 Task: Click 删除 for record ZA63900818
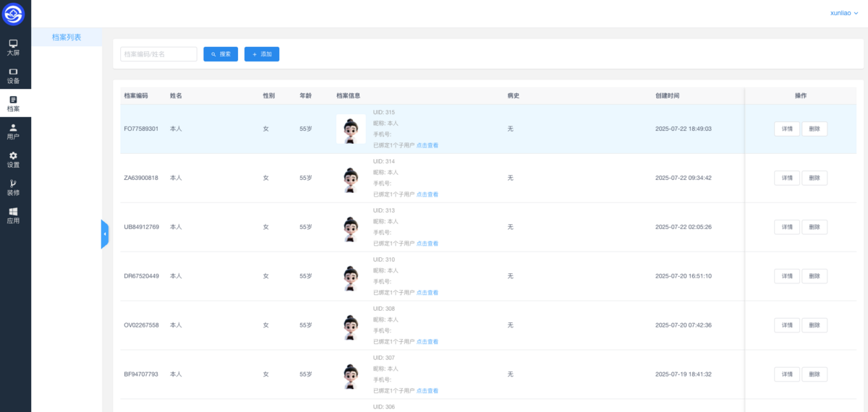(814, 178)
